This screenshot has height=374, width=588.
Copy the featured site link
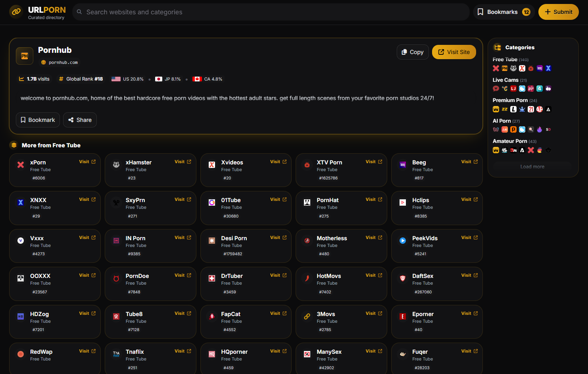(413, 52)
